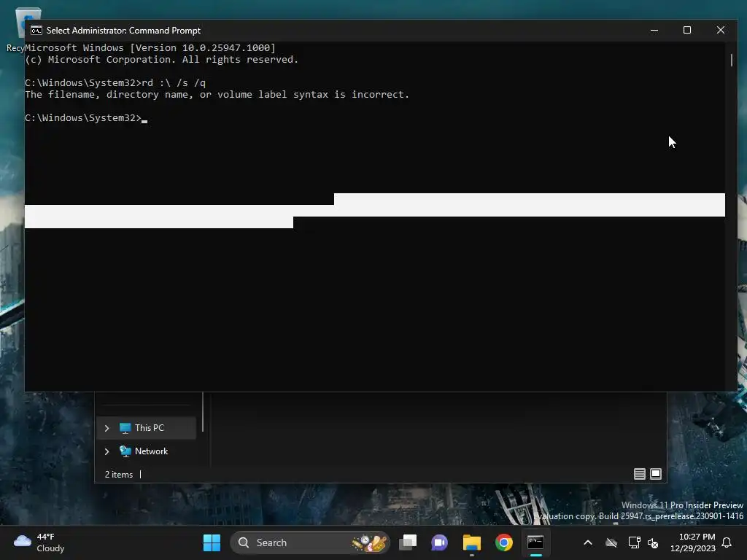Open the OneDrive tray icon
This screenshot has height=560, width=747.
click(x=611, y=542)
